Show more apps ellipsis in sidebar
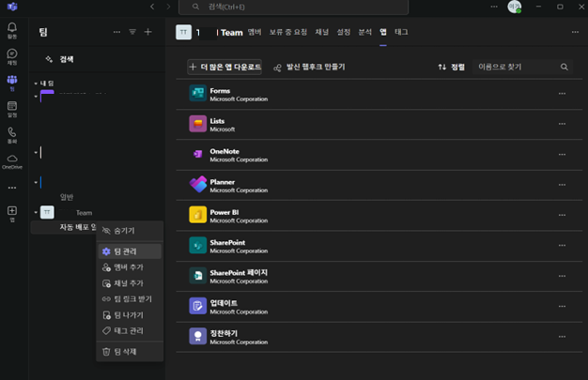 (x=12, y=188)
